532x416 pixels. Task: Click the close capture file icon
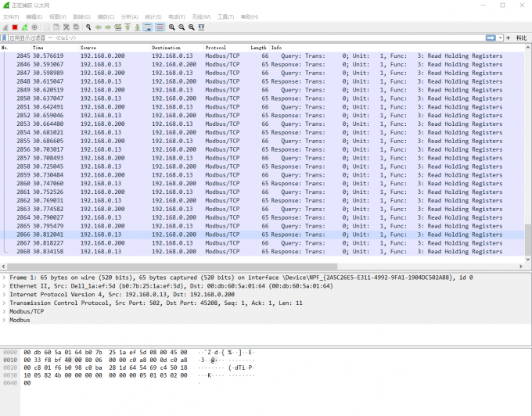[66, 27]
